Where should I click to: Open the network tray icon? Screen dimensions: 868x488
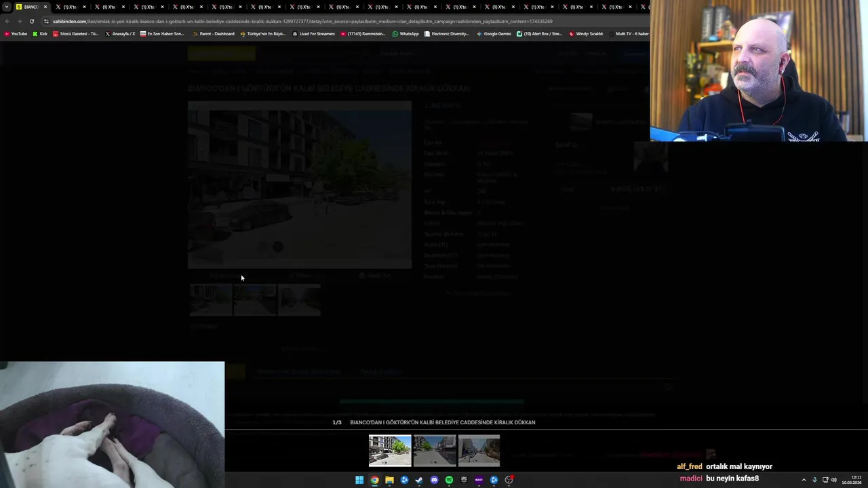(x=825, y=480)
